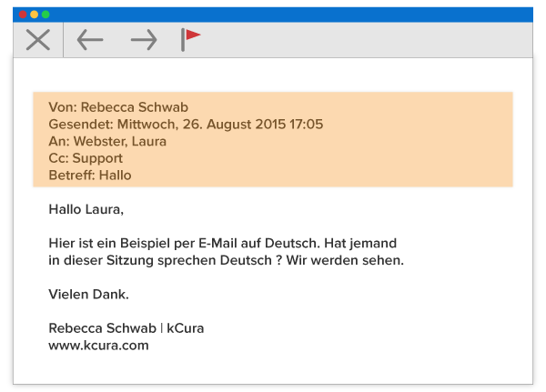
Task: Click the 'Vielen Dank.' closing line
Action: coord(88,294)
